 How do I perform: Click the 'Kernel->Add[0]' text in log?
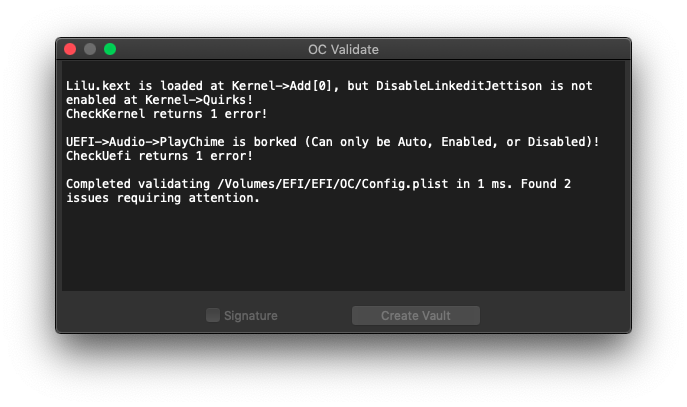point(282,85)
